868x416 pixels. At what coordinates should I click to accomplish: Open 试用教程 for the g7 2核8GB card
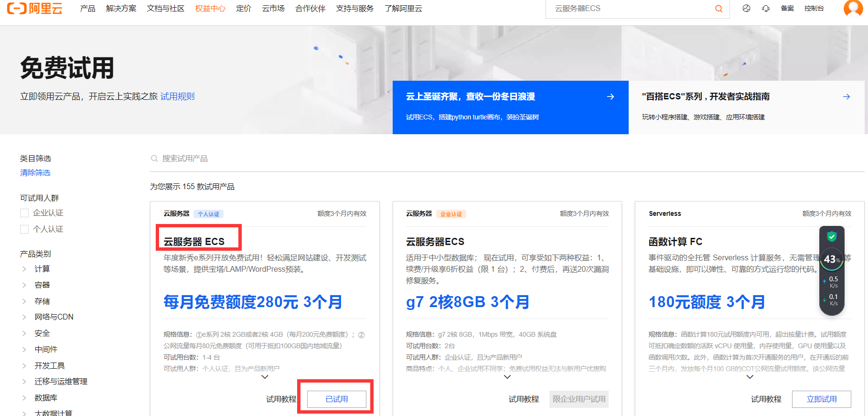pyautogui.click(x=524, y=399)
